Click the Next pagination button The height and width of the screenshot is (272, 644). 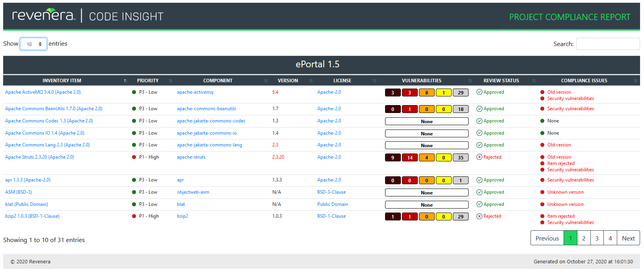pyautogui.click(x=628, y=238)
